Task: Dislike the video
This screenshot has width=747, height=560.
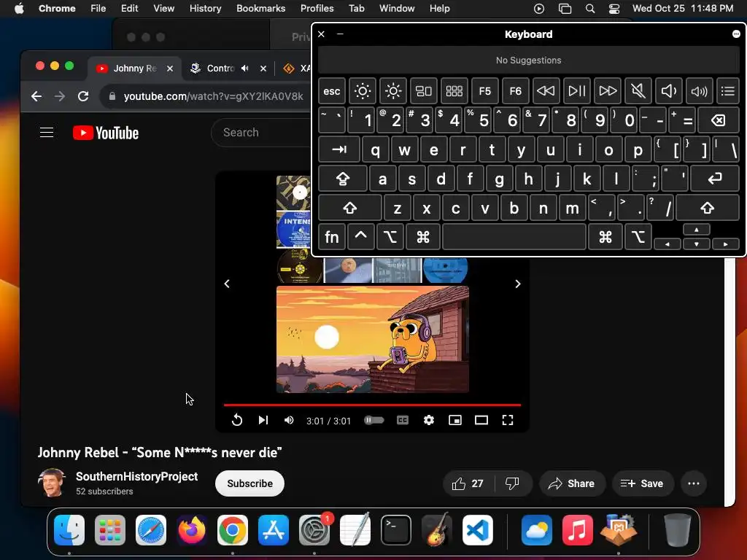Action: pos(512,483)
